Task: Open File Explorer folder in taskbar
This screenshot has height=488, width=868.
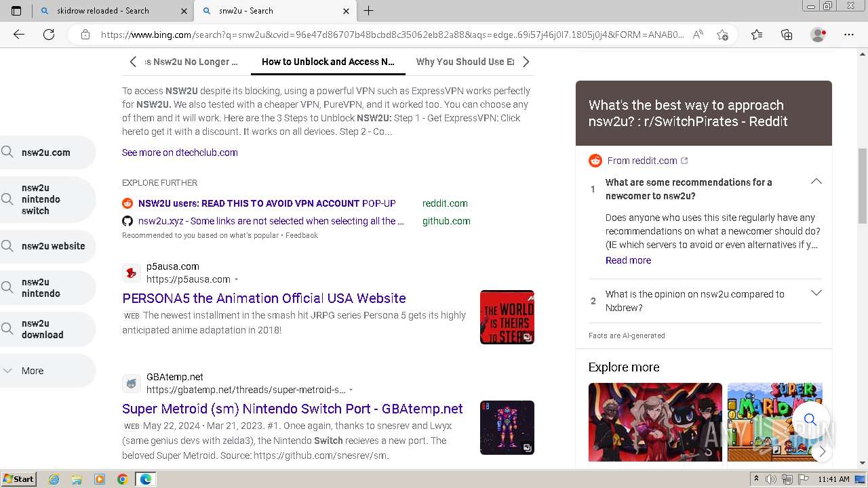Action: click(77, 479)
